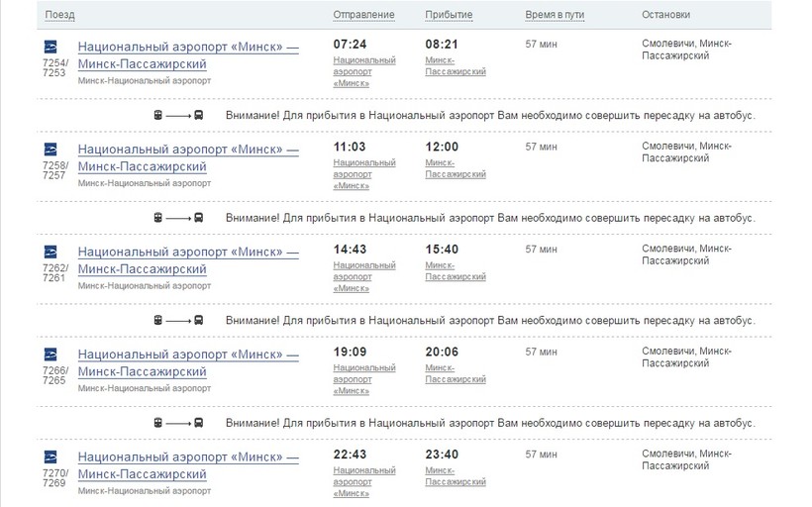Screen dimensions: 812x507
Task: Click train-to-bus transfer icon below 07:24 train
Action: 178,115
